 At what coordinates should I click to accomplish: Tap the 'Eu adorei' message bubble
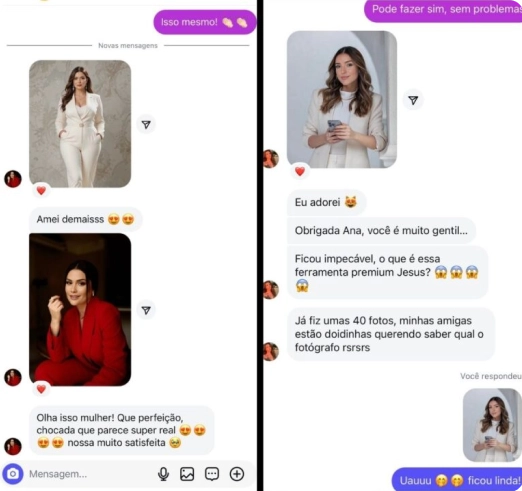pyautogui.click(x=326, y=202)
